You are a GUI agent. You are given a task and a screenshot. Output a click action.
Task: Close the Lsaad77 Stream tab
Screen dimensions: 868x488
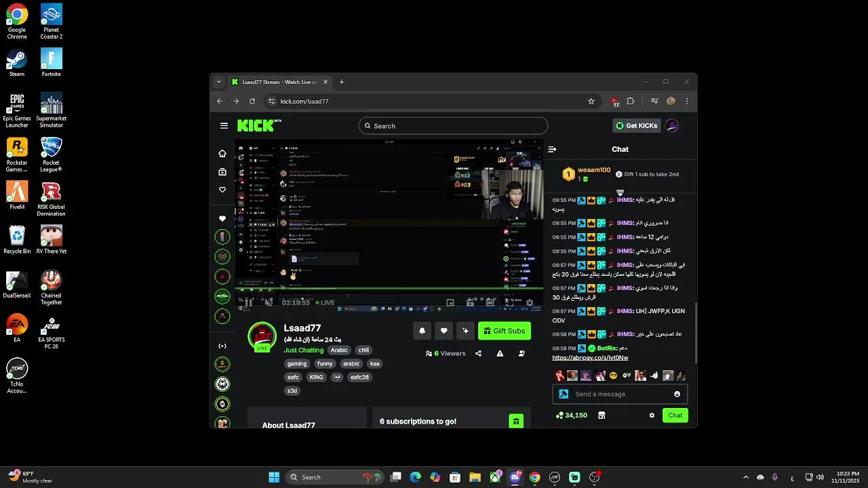click(325, 82)
